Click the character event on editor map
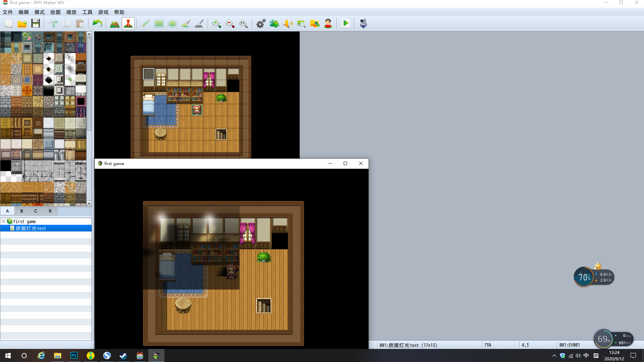The height and width of the screenshot is (362, 644). [x=197, y=110]
